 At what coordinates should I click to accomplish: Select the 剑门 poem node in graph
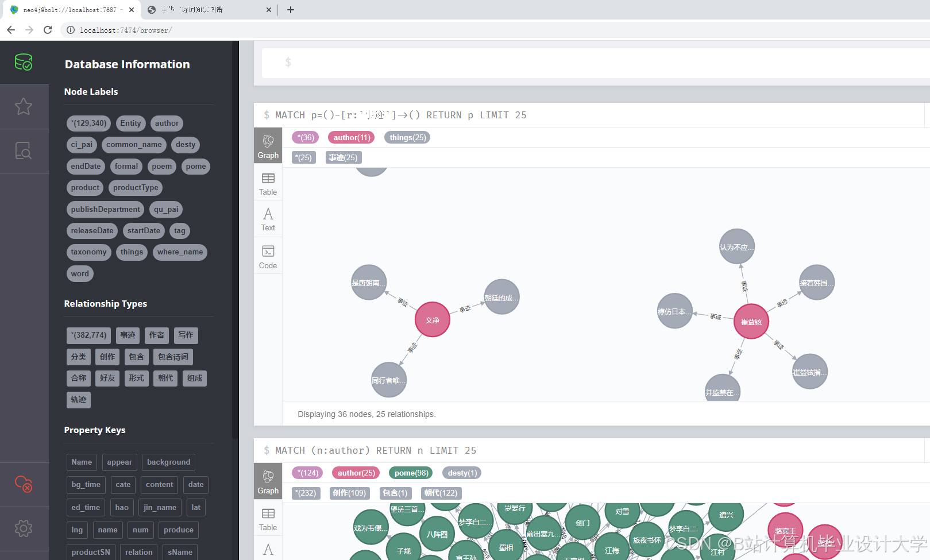(582, 523)
